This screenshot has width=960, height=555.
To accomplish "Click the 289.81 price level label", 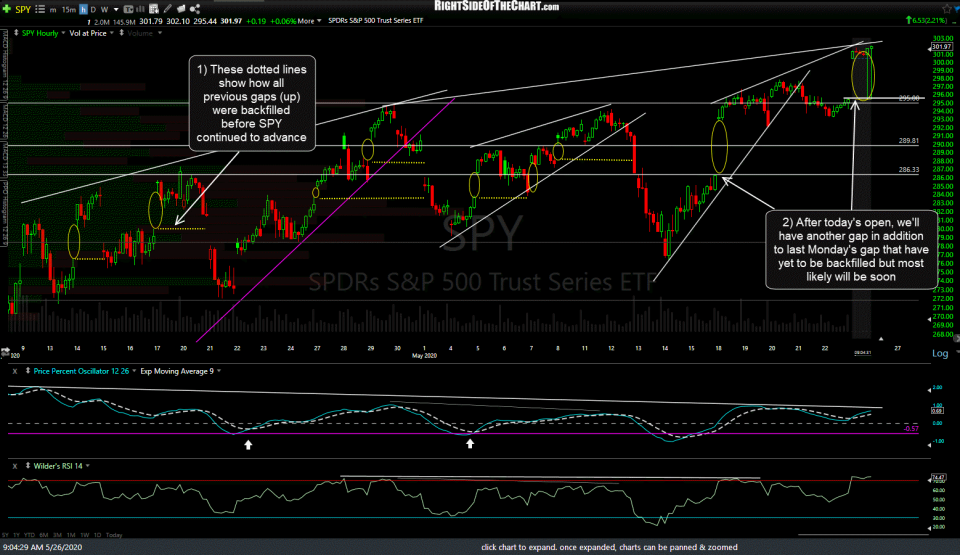I will (x=909, y=141).
